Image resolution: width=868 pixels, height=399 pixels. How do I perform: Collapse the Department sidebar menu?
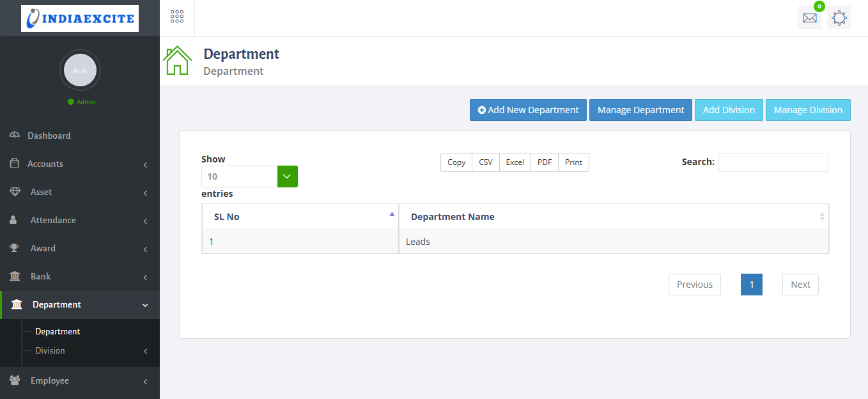56,304
